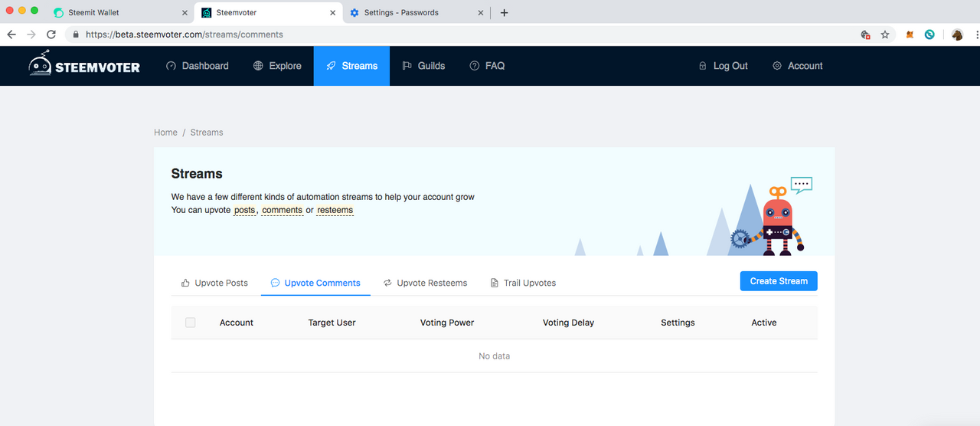Screen dimensions: 980x426
Task: Click the Streams page heading
Action: tap(197, 174)
